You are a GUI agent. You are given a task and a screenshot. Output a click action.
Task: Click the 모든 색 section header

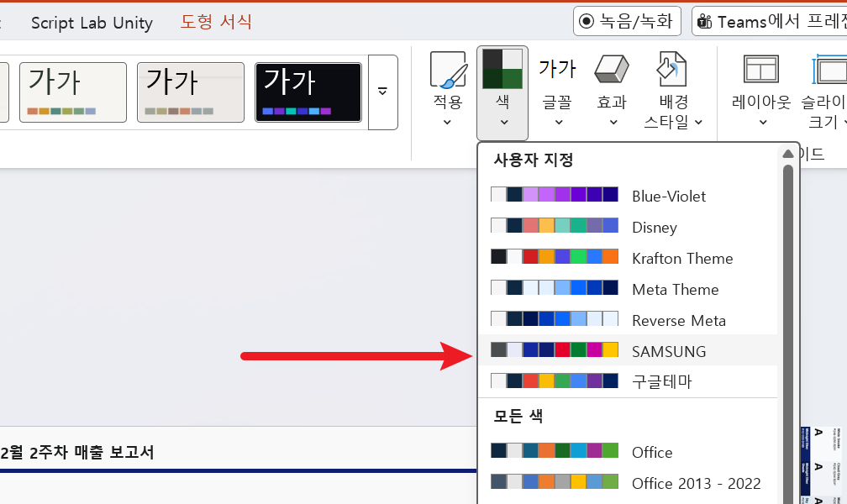click(x=518, y=416)
